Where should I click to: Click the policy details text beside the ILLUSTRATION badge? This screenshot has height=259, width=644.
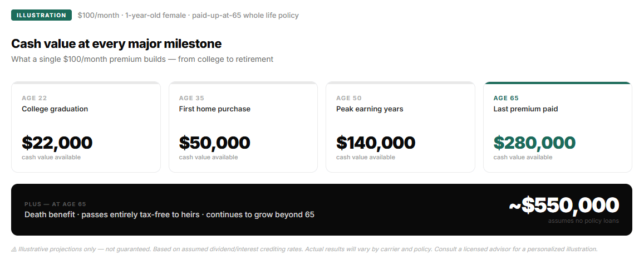[x=188, y=15]
